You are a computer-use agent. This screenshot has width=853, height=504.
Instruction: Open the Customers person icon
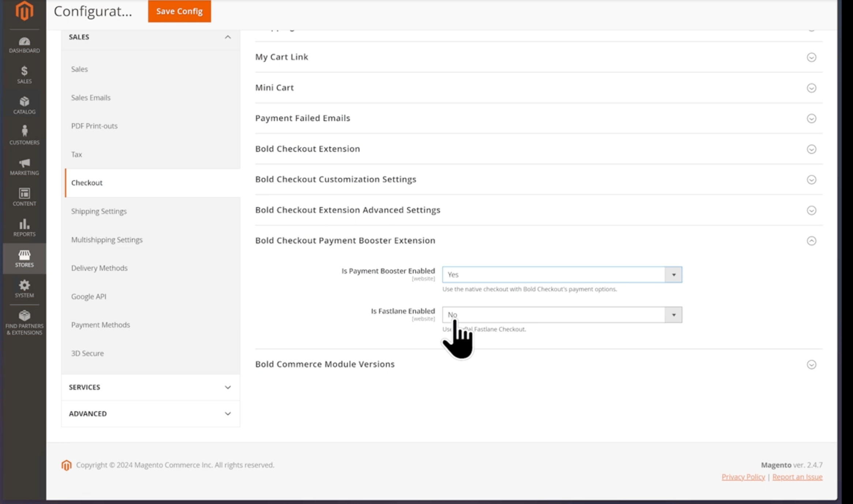click(24, 135)
